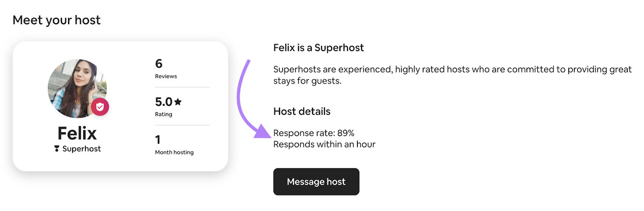Viewport: 644px width, 211px height.
Task: Click the Reviews label
Action: coord(166,76)
